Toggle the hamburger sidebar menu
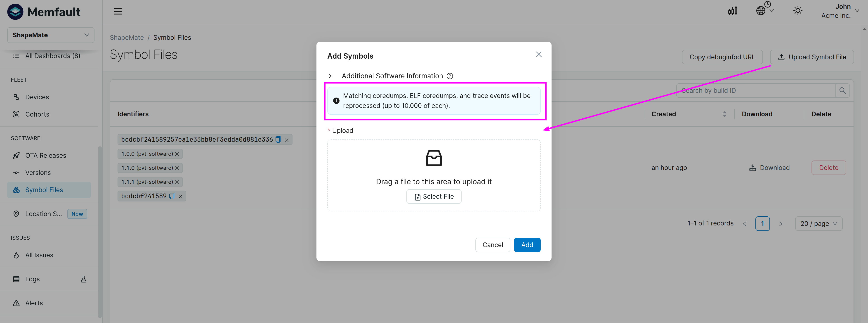This screenshot has height=323, width=868. 118,12
